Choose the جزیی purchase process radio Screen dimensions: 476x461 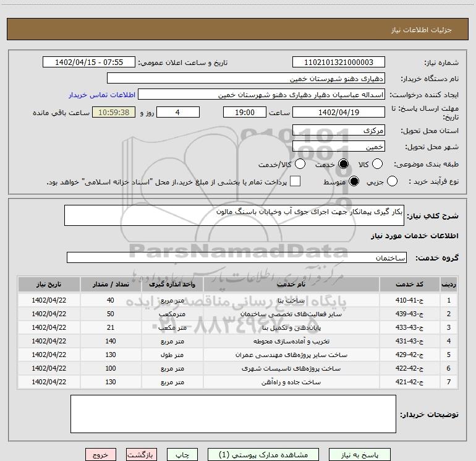coord(392,181)
